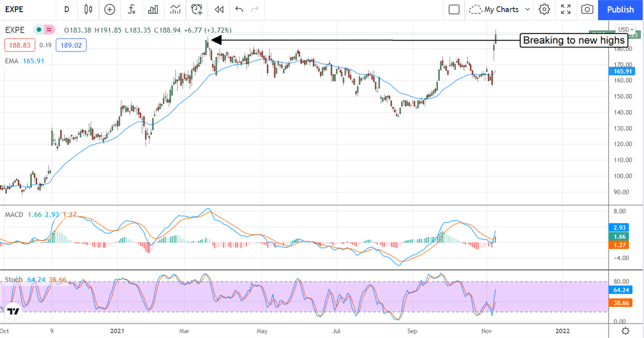The height and width of the screenshot is (338, 644).
Task: Open the D timeframe interval selector
Action: [x=67, y=9]
